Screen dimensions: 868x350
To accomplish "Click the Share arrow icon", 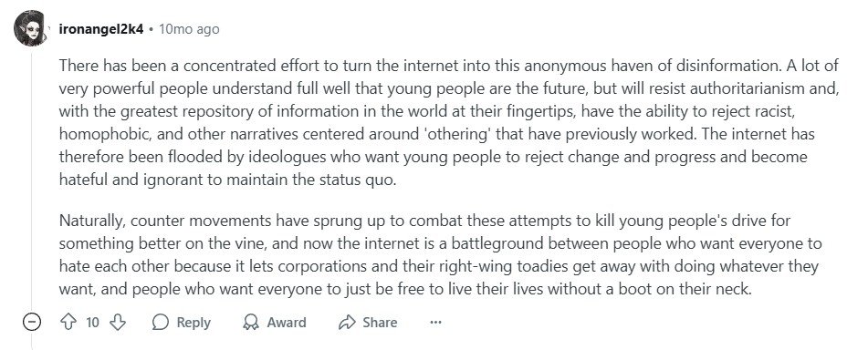I will pyautogui.click(x=347, y=322).
